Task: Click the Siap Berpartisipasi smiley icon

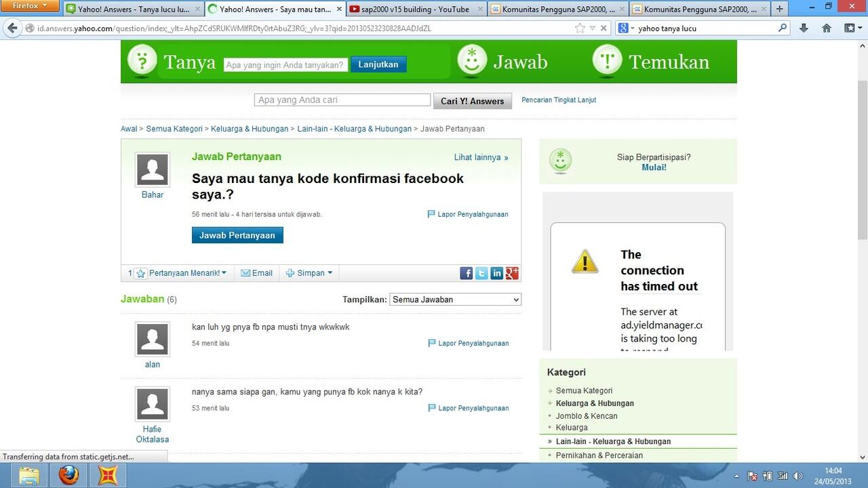Action: [x=561, y=161]
